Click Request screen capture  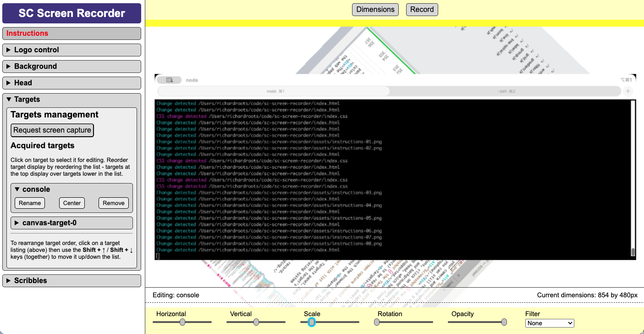[52, 130]
